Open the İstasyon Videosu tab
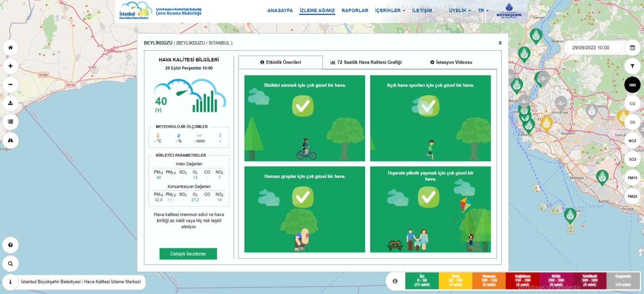This screenshot has height=294, width=644. pyautogui.click(x=451, y=62)
